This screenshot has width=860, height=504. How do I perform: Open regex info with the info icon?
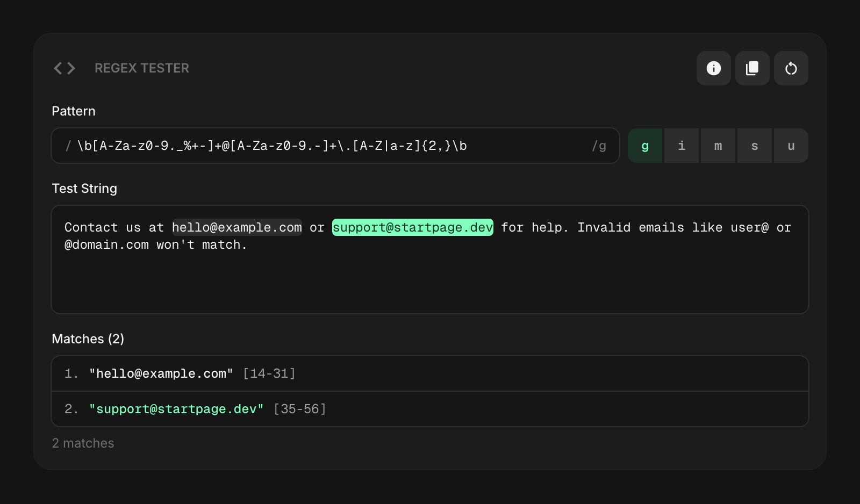pos(713,68)
